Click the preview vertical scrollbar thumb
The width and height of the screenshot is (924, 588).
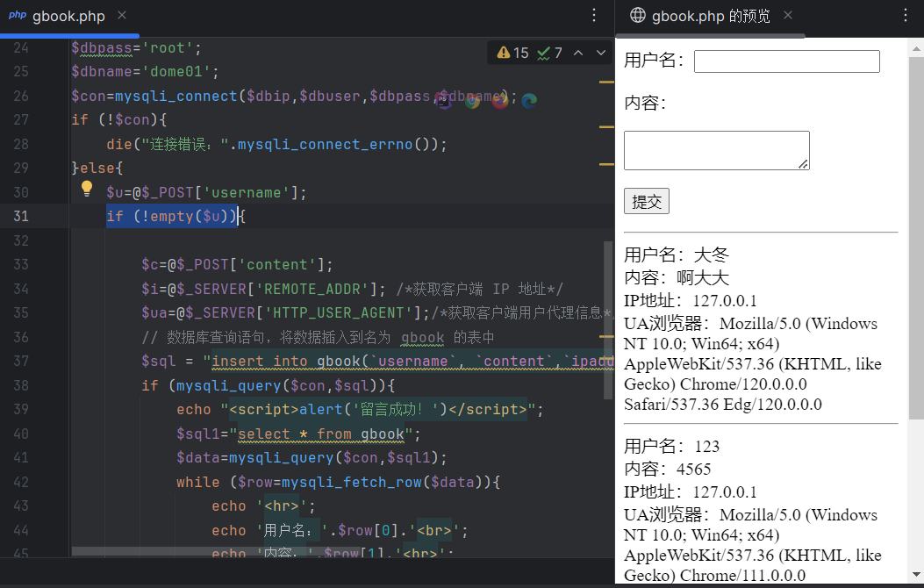pos(916,238)
